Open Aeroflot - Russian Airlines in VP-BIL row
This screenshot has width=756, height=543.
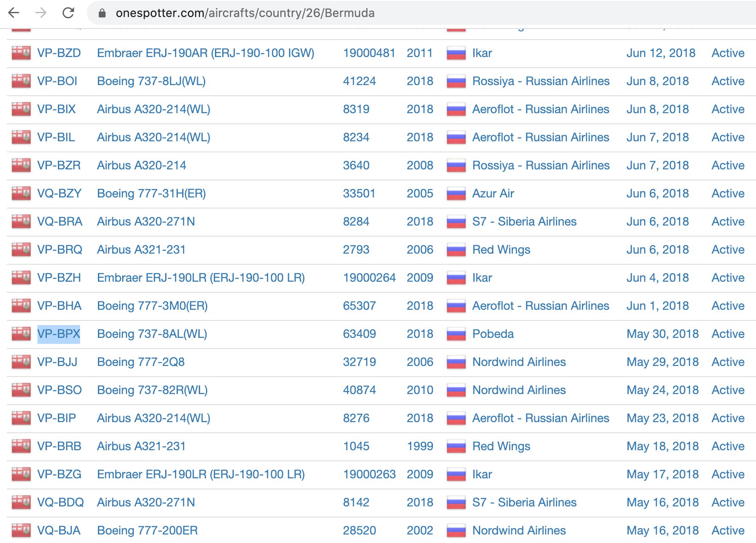[541, 137]
